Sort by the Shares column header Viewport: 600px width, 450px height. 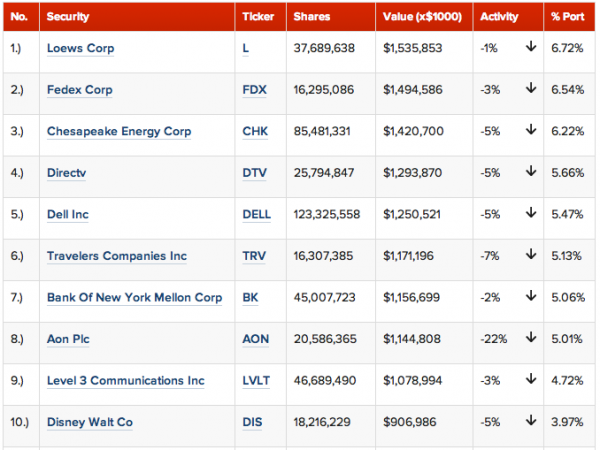[x=312, y=17]
